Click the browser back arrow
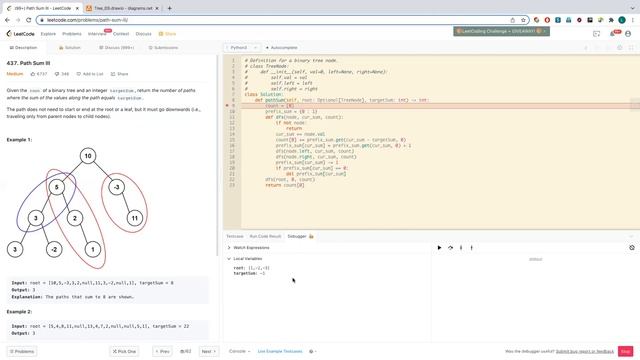The image size is (640, 360). point(7,20)
